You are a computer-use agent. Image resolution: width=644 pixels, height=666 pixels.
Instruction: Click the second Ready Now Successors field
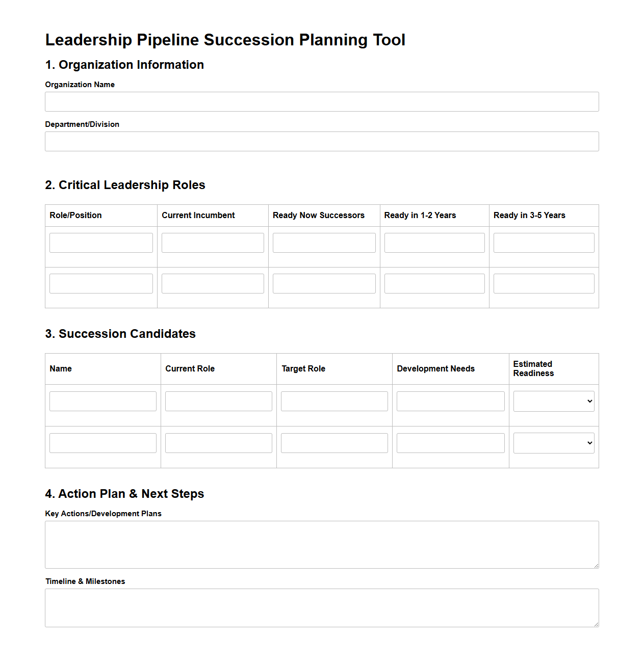click(x=324, y=283)
